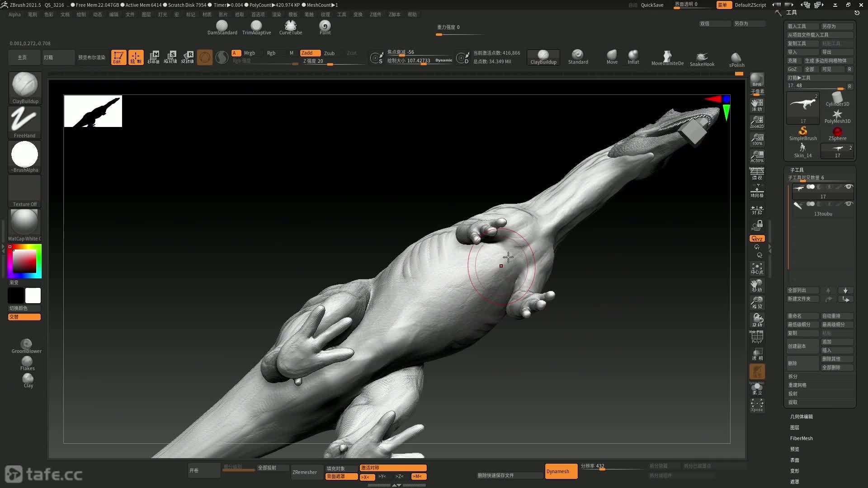The image size is (868, 488).
Task: Select the white secondary color swatch
Action: [33, 296]
